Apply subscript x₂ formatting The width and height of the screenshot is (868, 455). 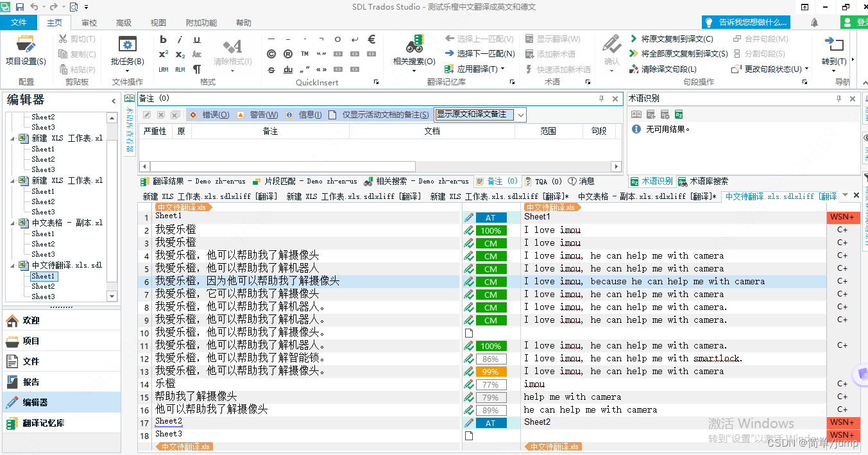click(x=180, y=55)
